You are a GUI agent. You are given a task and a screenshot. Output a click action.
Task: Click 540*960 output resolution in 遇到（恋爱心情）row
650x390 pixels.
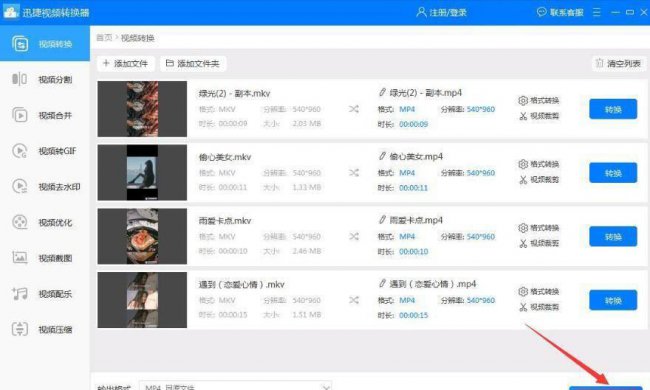coord(481,300)
